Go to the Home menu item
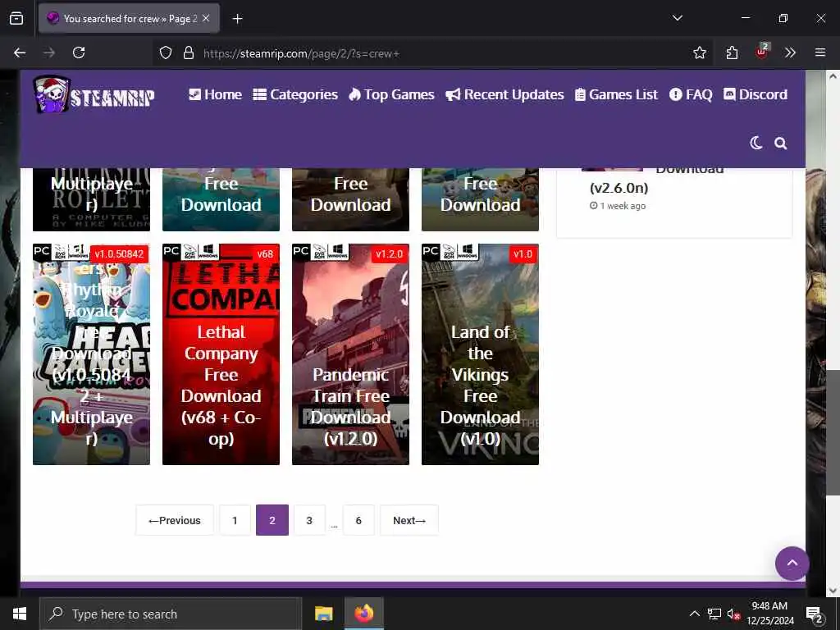 click(216, 95)
